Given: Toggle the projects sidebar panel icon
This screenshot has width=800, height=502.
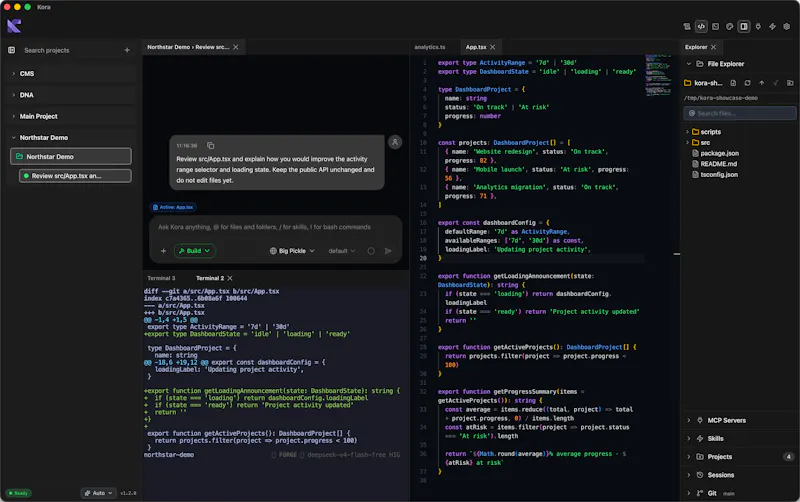Looking at the screenshot, I should pyautogui.click(x=11, y=50).
